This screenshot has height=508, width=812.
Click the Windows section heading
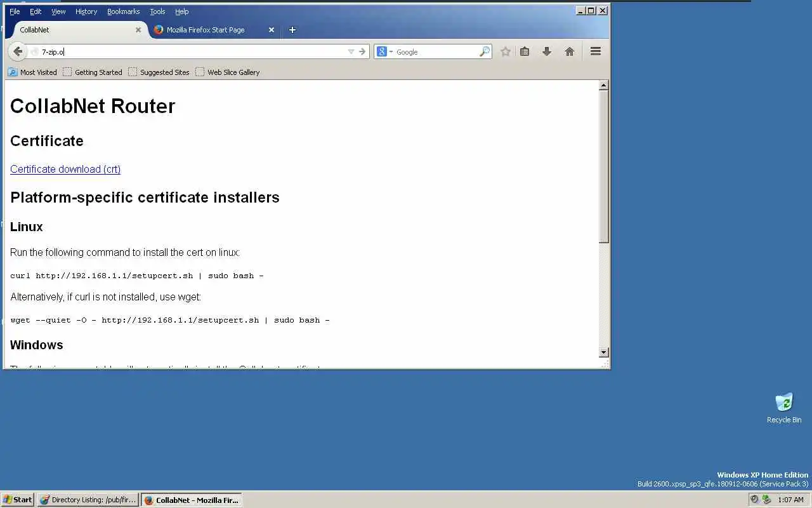[x=37, y=345]
